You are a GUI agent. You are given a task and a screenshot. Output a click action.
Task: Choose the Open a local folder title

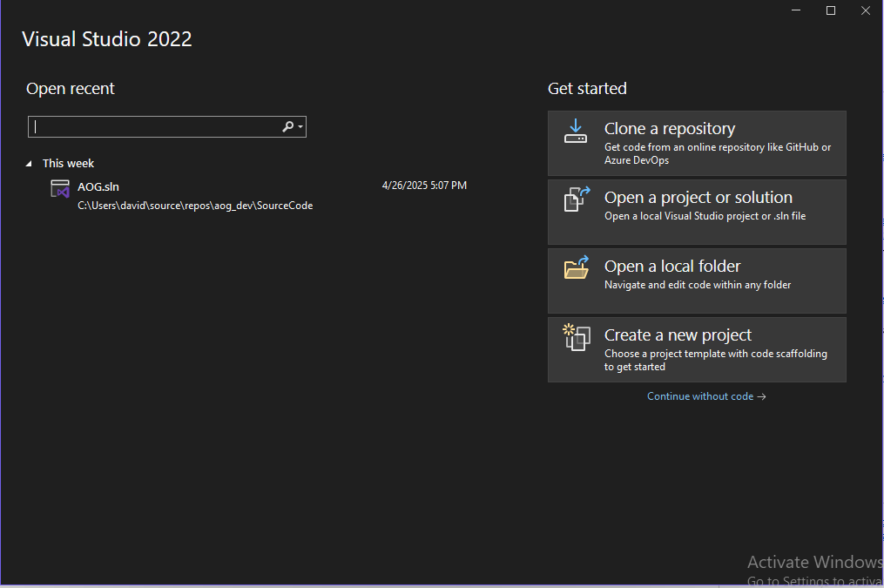click(x=672, y=266)
